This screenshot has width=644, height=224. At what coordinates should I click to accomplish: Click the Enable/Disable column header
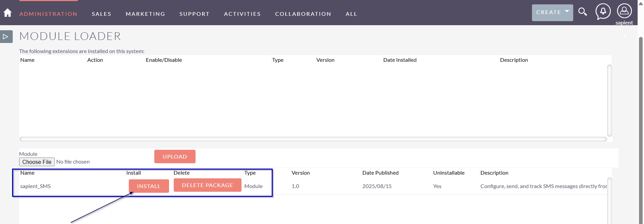(164, 60)
